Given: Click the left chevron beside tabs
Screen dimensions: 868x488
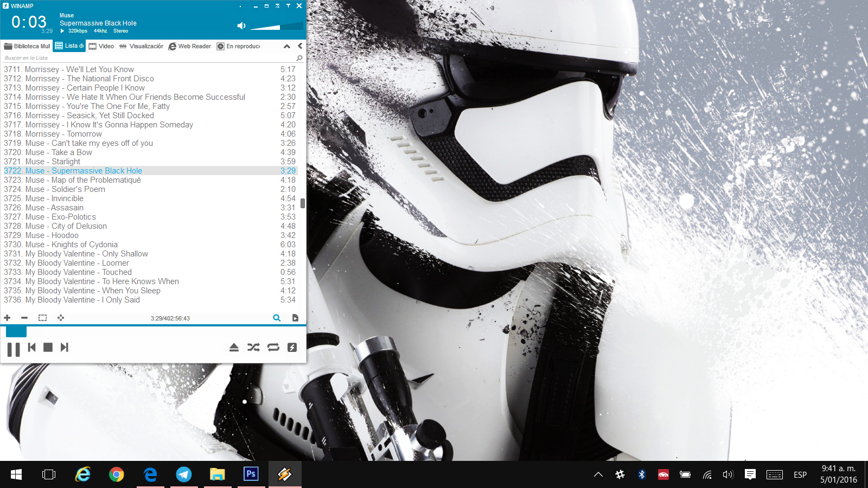Looking at the screenshot, I should pos(300,46).
